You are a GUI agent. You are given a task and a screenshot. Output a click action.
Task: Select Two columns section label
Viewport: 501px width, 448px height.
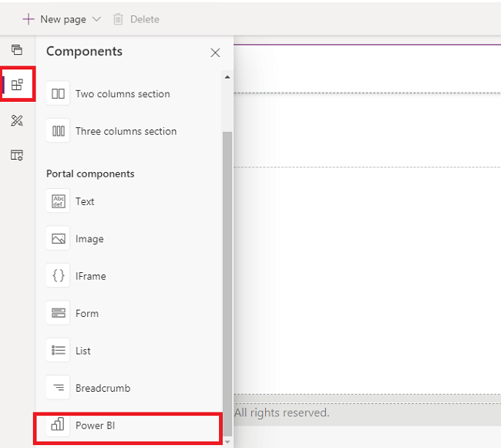pyautogui.click(x=123, y=94)
